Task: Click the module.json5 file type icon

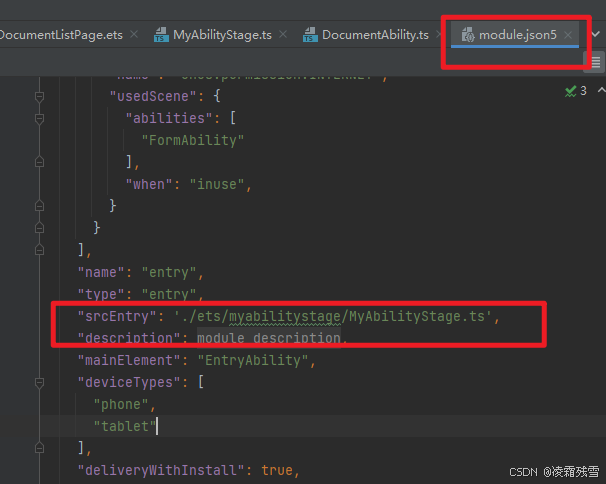Action: pyautogui.click(x=468, y=35)
